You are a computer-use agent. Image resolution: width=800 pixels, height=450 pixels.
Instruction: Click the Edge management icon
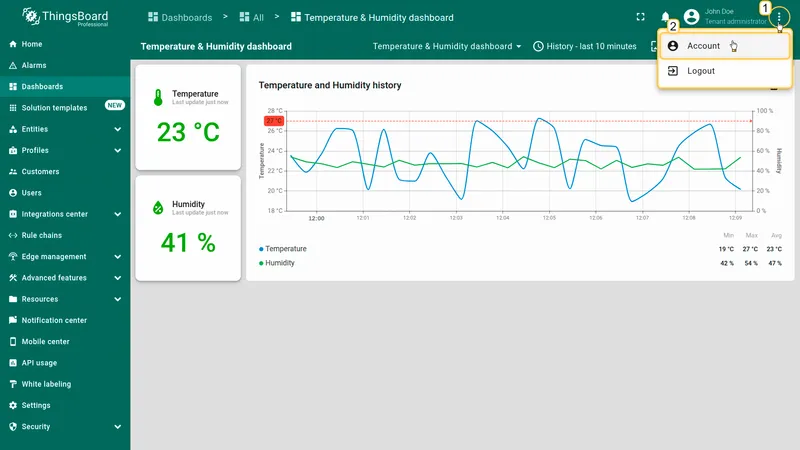coord(13,257)
